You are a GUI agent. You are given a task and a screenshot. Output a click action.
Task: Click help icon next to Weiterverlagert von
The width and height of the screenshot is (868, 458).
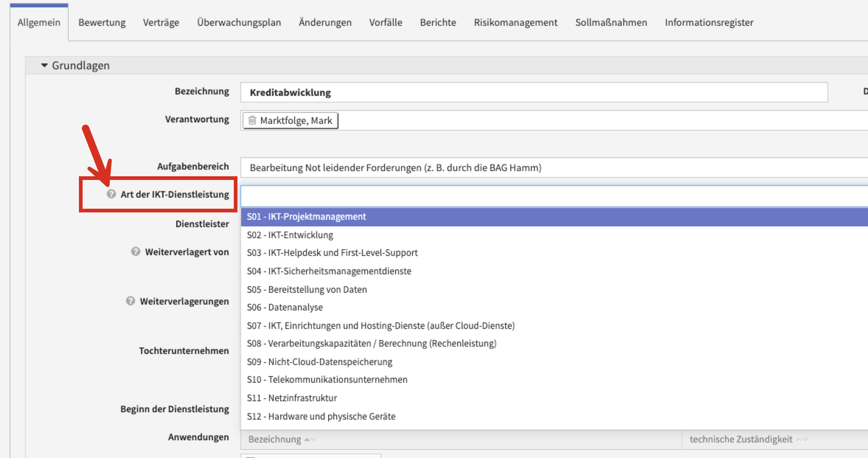pyautogui.click(x=136, y=251)
